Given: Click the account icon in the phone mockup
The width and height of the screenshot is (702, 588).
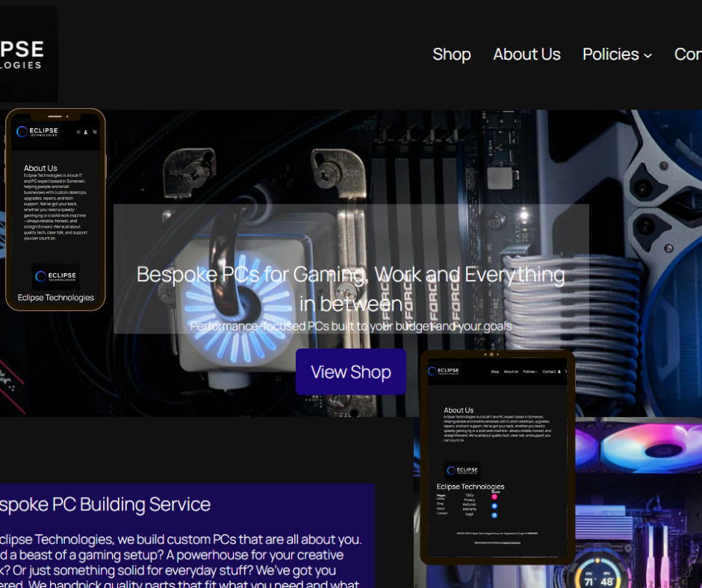Looking at the screenshot, I should (x=86, y=132).
